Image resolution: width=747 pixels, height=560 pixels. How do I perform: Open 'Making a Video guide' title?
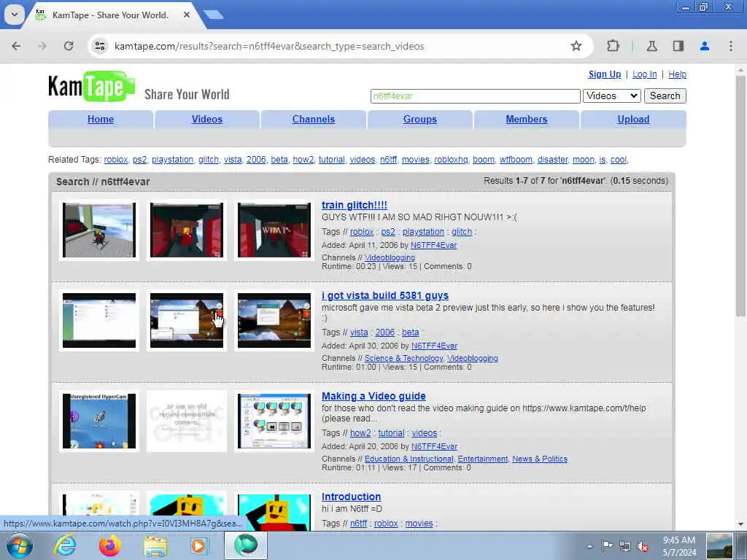tap(373, 396)
